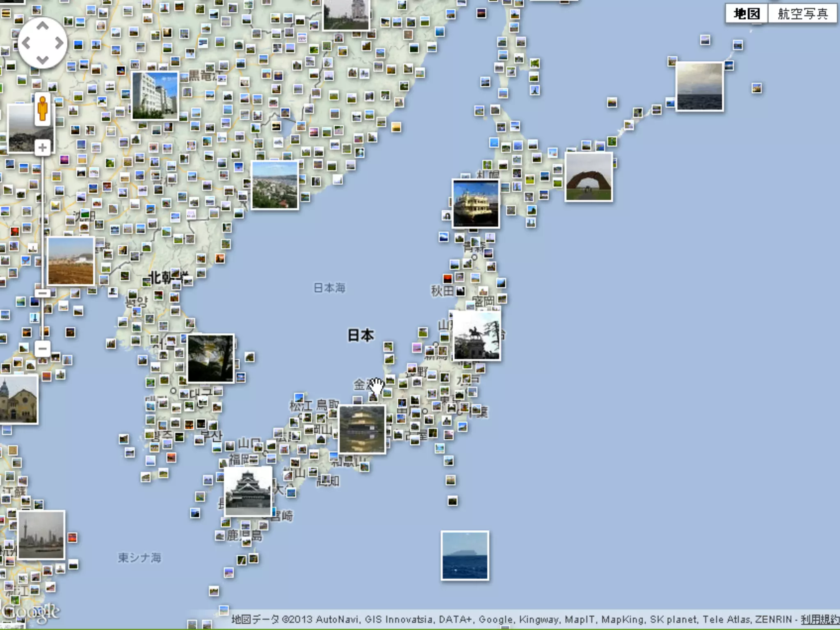Open the white apartment buildings photo
The height and width of the screenshot is (630, 840).
[155, 96]
